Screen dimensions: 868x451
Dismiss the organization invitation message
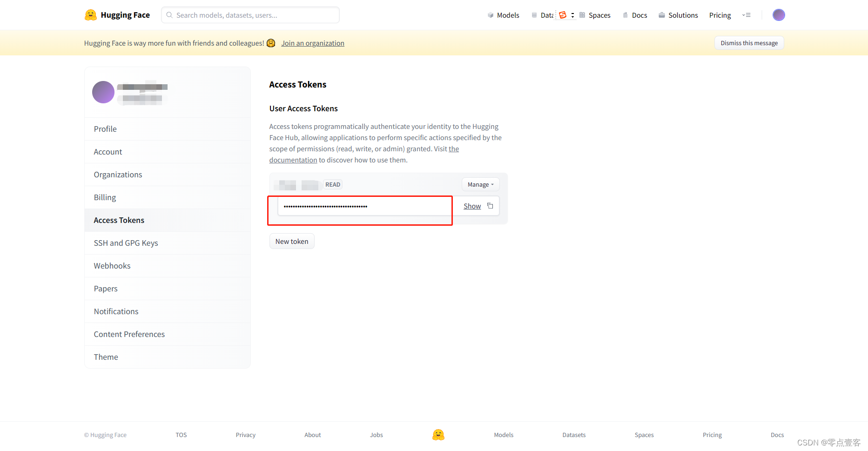(x=749, y=42)
